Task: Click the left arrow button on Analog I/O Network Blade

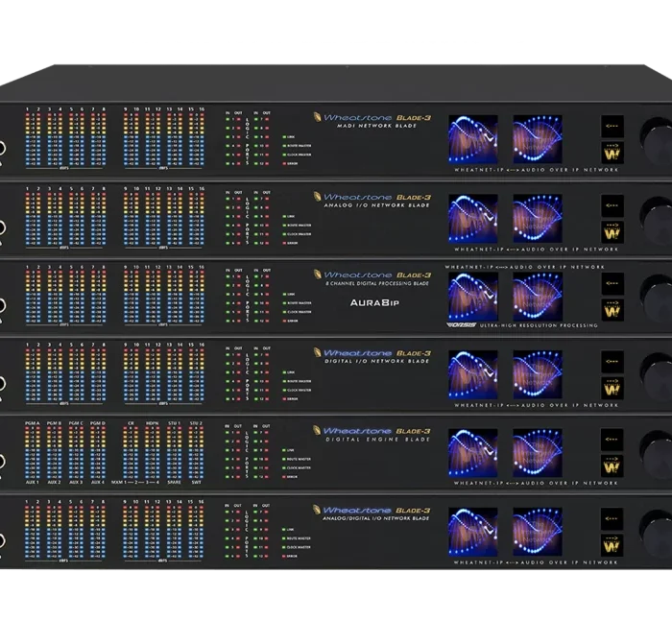Action: [612, 205]
